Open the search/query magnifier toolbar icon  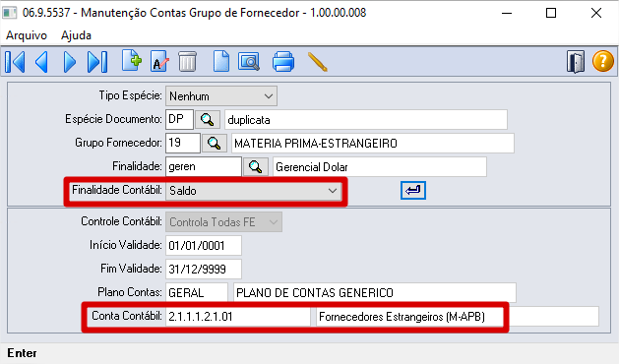pyautogui.click(x=249, y=62)
